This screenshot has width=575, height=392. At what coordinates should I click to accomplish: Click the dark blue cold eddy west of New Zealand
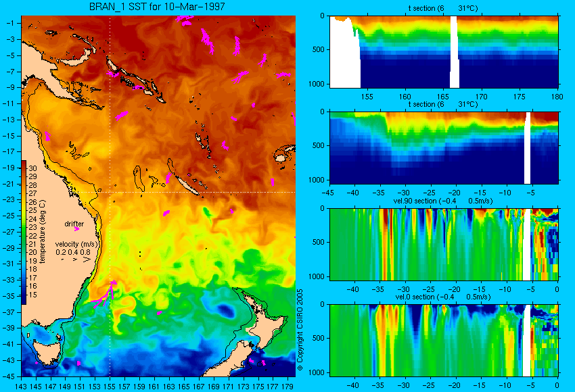click(225, 311)
